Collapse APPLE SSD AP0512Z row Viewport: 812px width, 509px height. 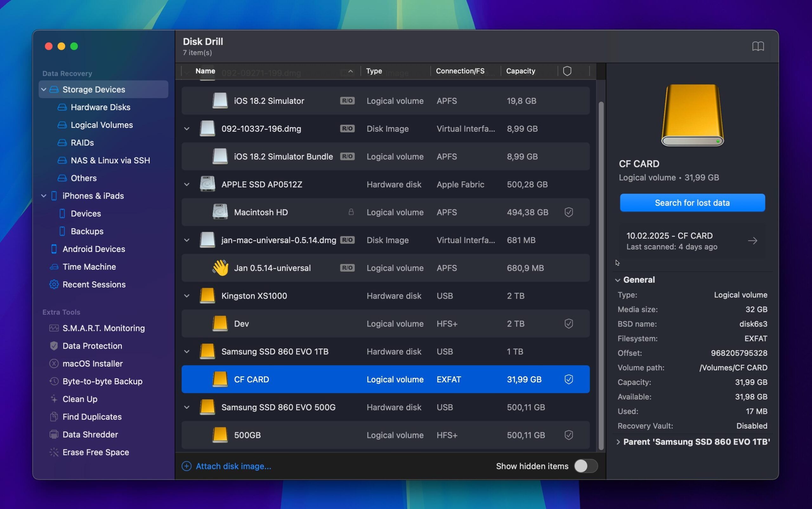coord(187,184)
